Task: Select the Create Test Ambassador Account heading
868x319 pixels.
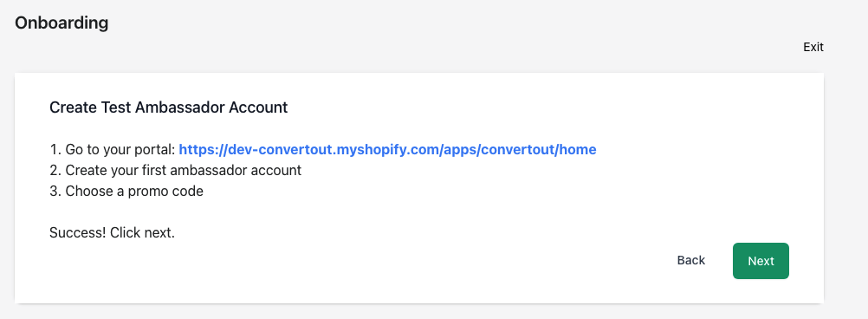Action: click(169, 107)
